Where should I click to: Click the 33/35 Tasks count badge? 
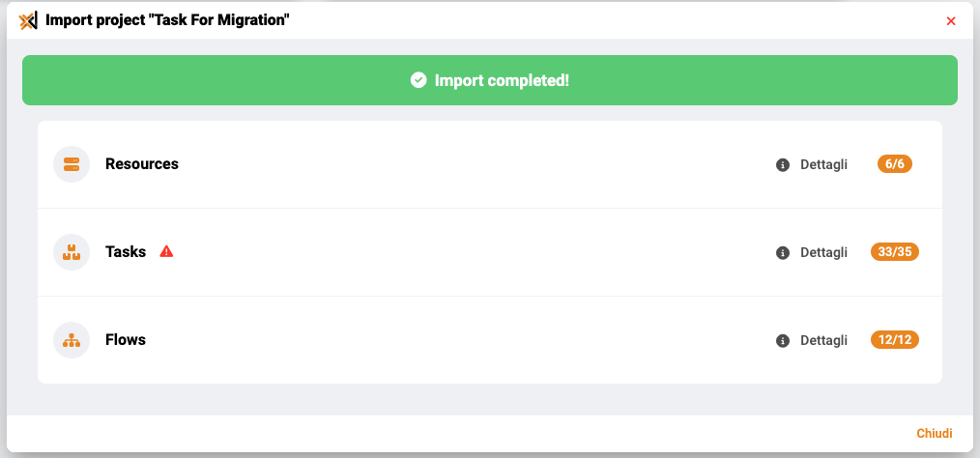tap(895, 252)
